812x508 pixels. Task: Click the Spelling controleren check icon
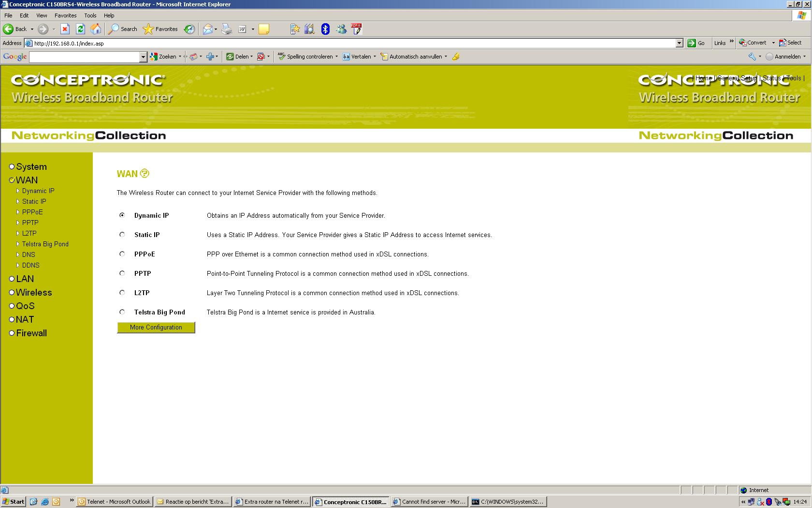coord(282,57)
